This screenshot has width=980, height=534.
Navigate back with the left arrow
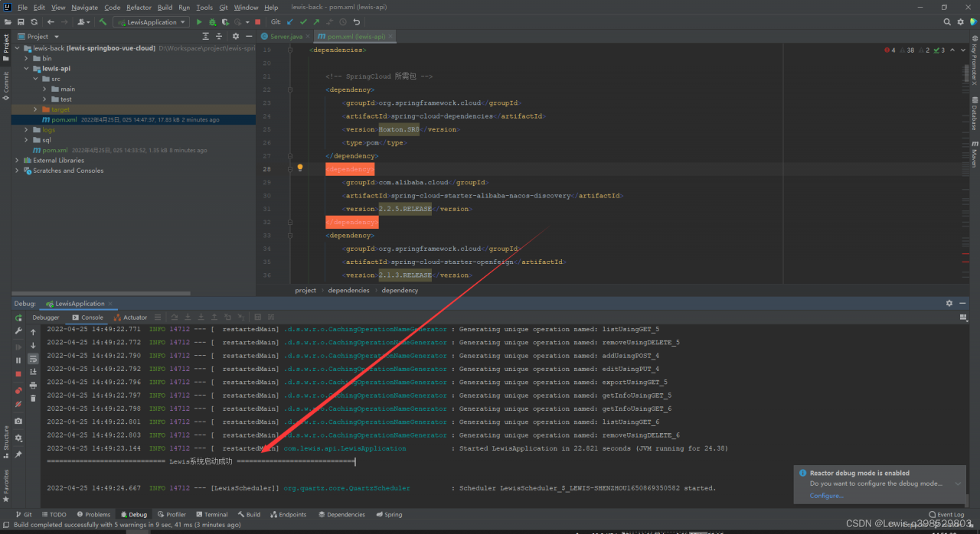pyautogui.click(x=51, y=22)
